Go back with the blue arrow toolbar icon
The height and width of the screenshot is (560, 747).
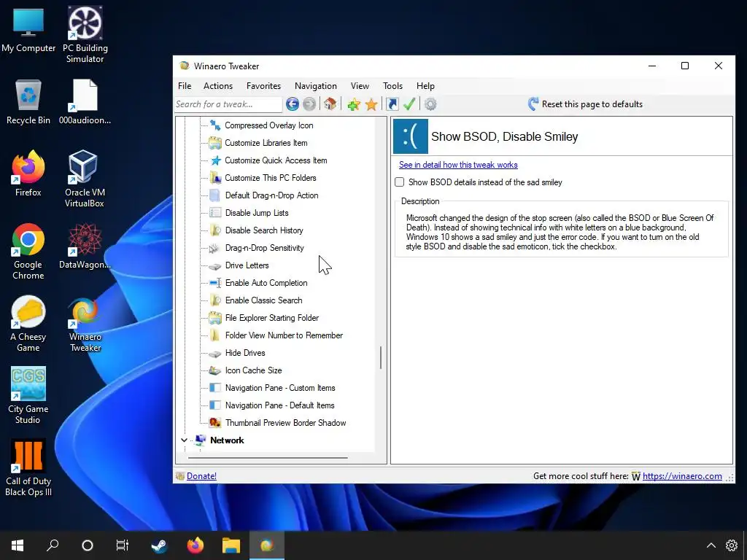click(293, 104)
